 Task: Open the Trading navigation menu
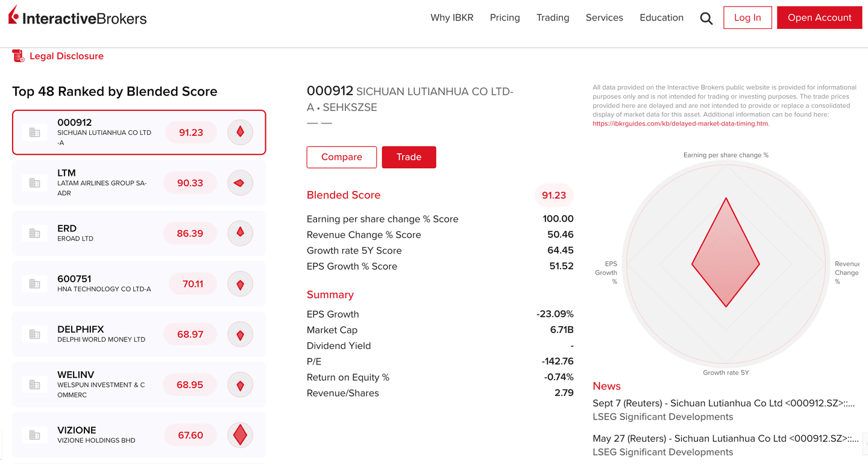click(x=553, y=17)
